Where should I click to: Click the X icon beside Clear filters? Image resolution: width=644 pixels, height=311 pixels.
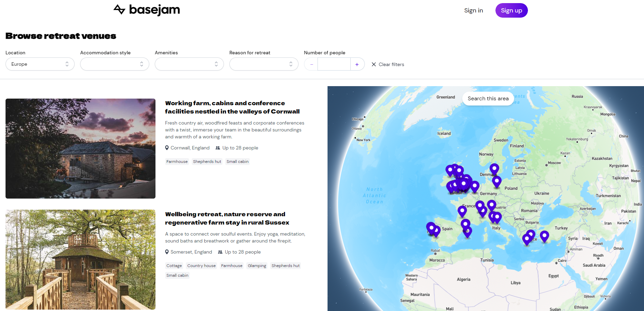[x=374, y=64]
